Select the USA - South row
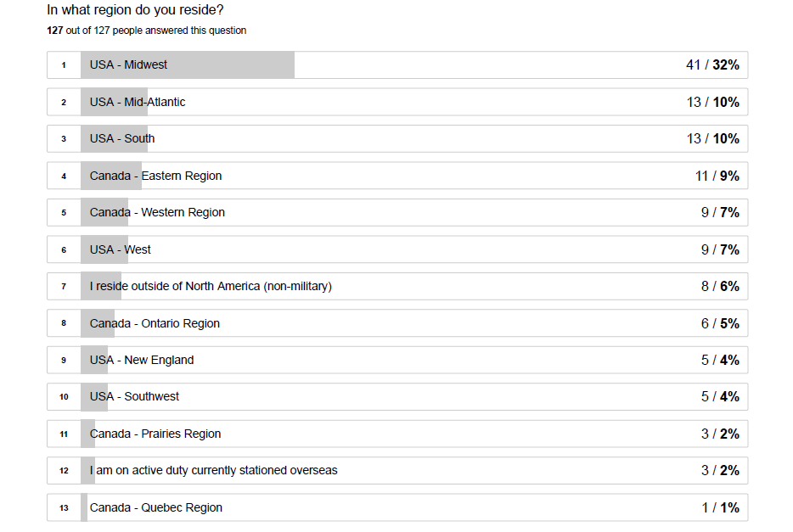Screen dimensions: 793x532 pos(397,138)
